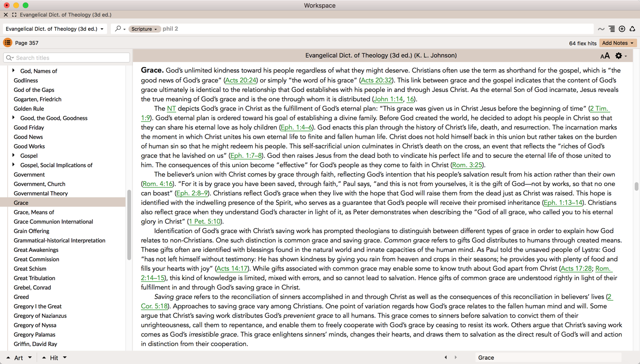The width and height of the screenshot is (640, 364).
Task: Click the orange table of contents icon
Action: pos(8,43)
